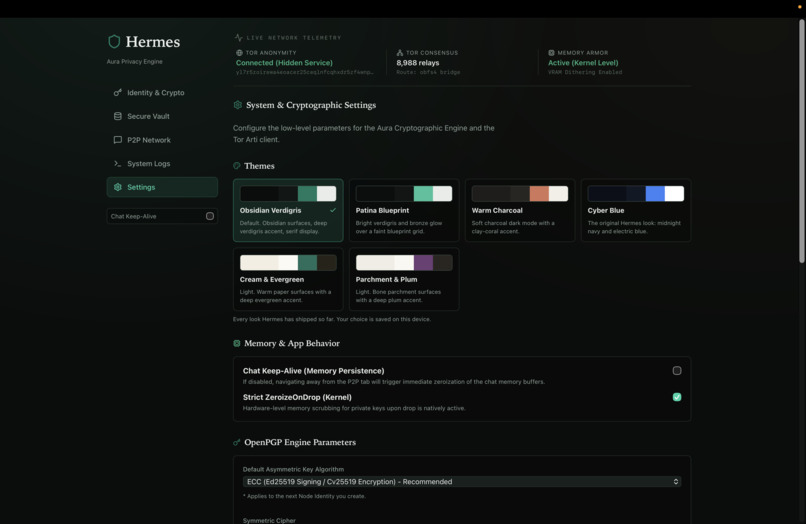Viewport: 806px width, 524px height.
Task: Open Identity & Crypto section
Action: click(162, 93)
